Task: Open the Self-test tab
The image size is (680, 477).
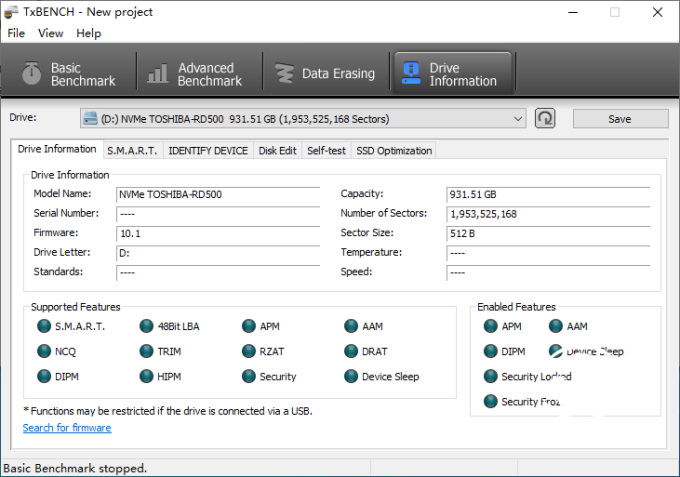Action: (x=326, y=151)
